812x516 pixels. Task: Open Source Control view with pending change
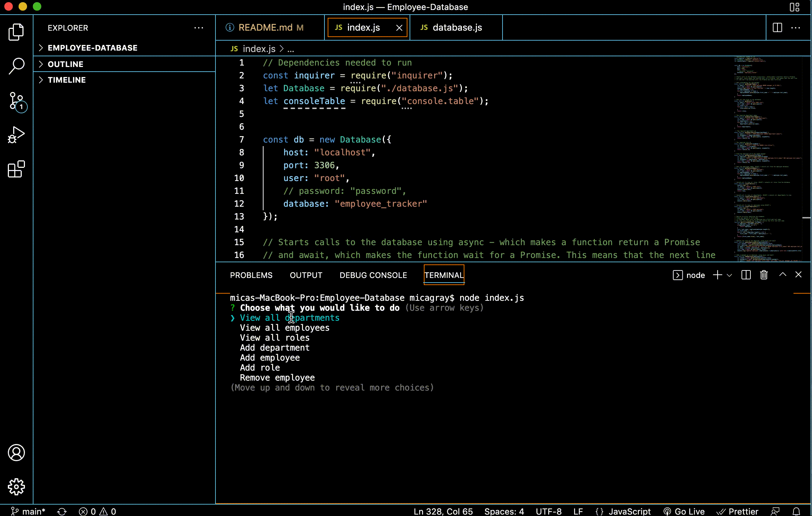click(x=16, y=101)
